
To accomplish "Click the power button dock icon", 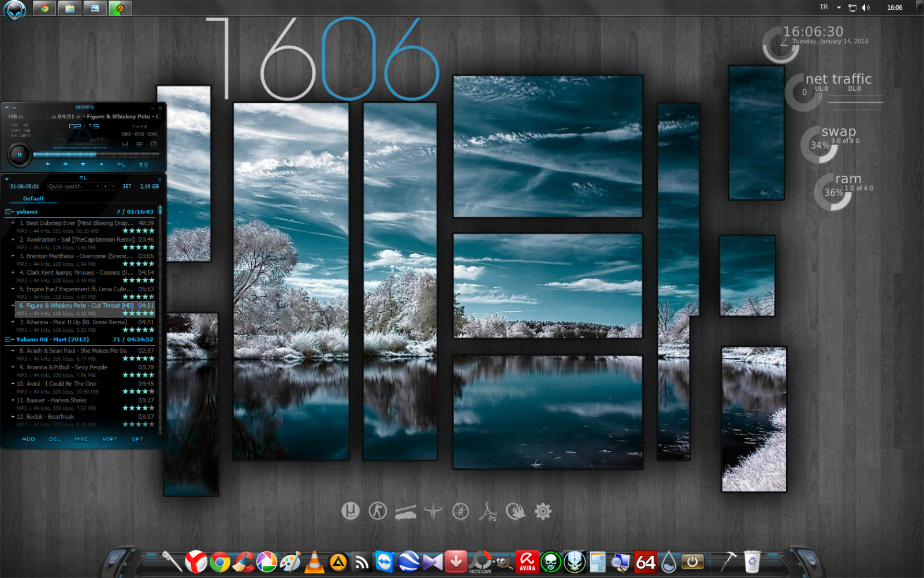I will click(x=692, y=562).
